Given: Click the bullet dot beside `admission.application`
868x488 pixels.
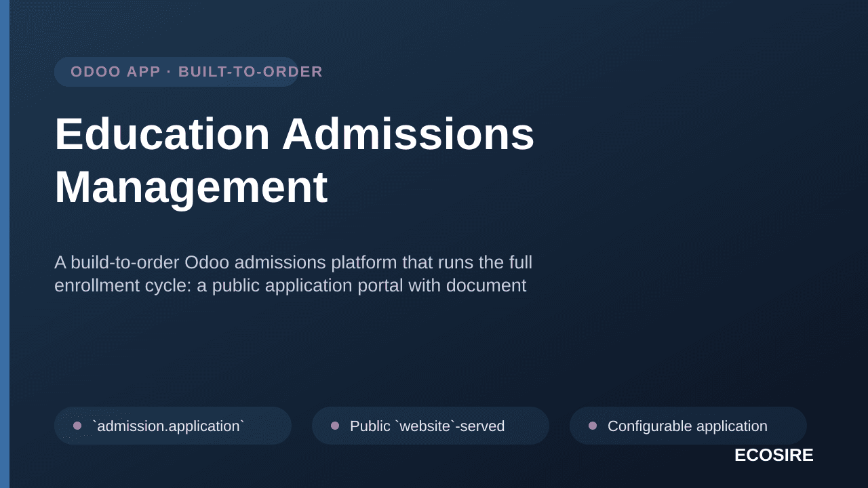Looking at the screenshot, I should coord(77,426).
